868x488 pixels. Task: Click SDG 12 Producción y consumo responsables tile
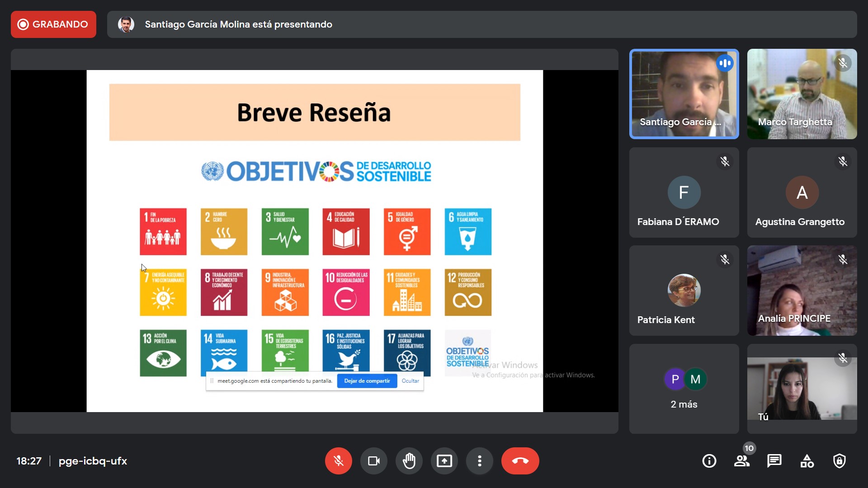(x=468, y=292)
